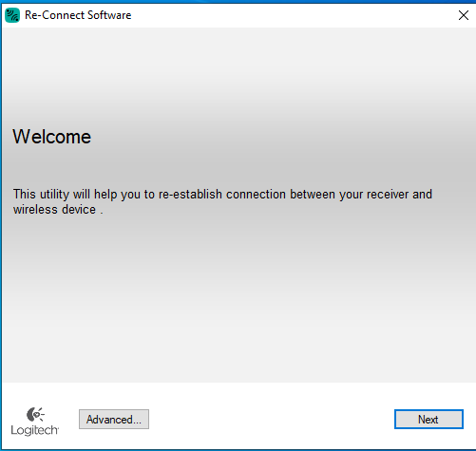This screenshot has width=476, height=451.
Task: Click the Next button
Action: (428, 420)
